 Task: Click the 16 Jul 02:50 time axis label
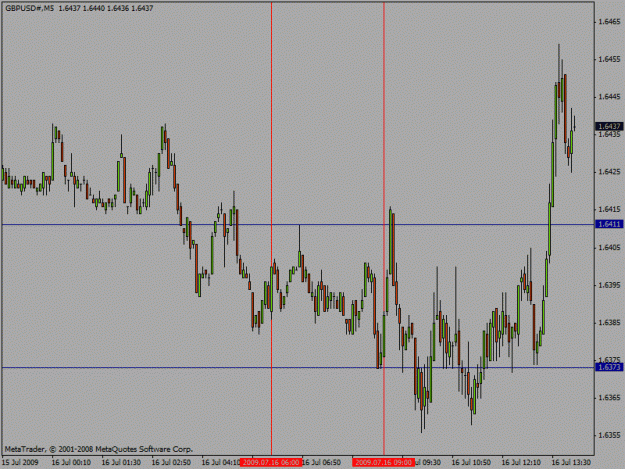pos(171,462)
